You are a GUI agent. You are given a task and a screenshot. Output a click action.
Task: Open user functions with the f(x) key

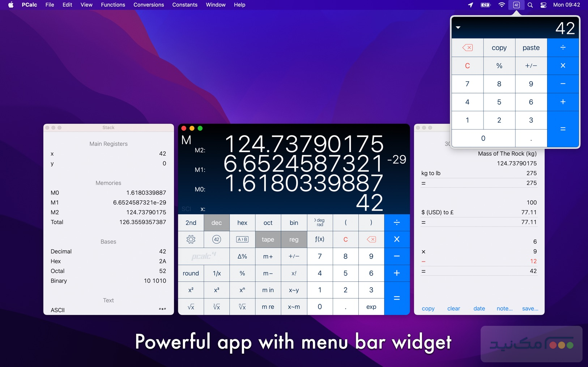click(320, 239)
